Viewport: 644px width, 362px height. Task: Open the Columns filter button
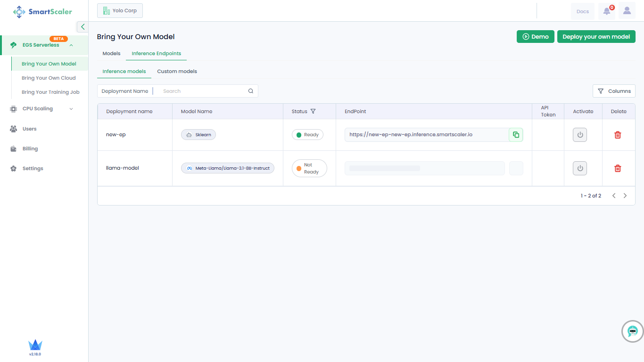pyautogui.click(x=614, y=91)
